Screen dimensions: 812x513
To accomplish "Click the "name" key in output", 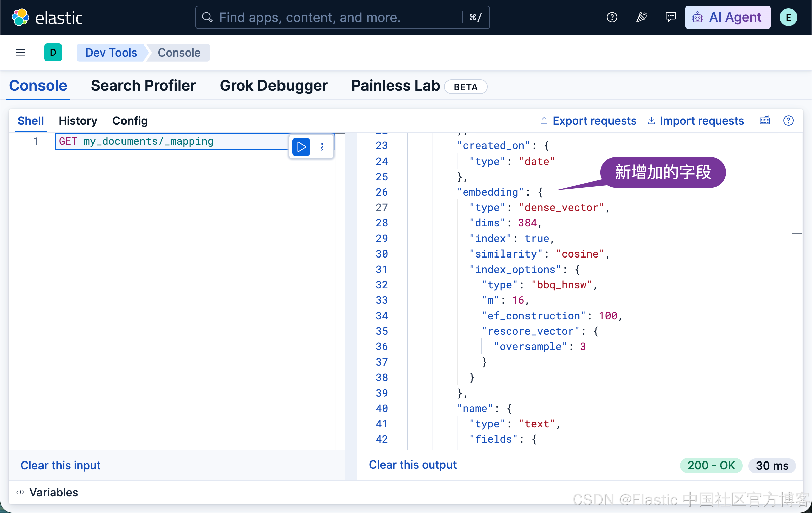I will (x=475, y=408).
